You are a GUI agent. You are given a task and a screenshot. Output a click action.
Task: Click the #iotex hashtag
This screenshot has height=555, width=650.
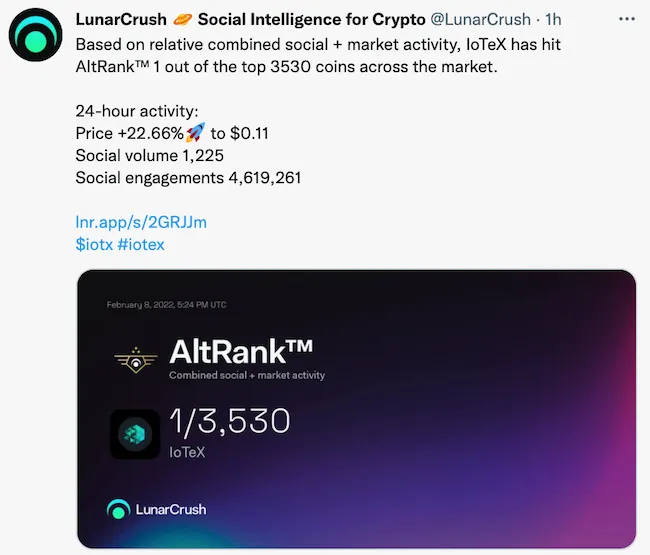[141, 245]
